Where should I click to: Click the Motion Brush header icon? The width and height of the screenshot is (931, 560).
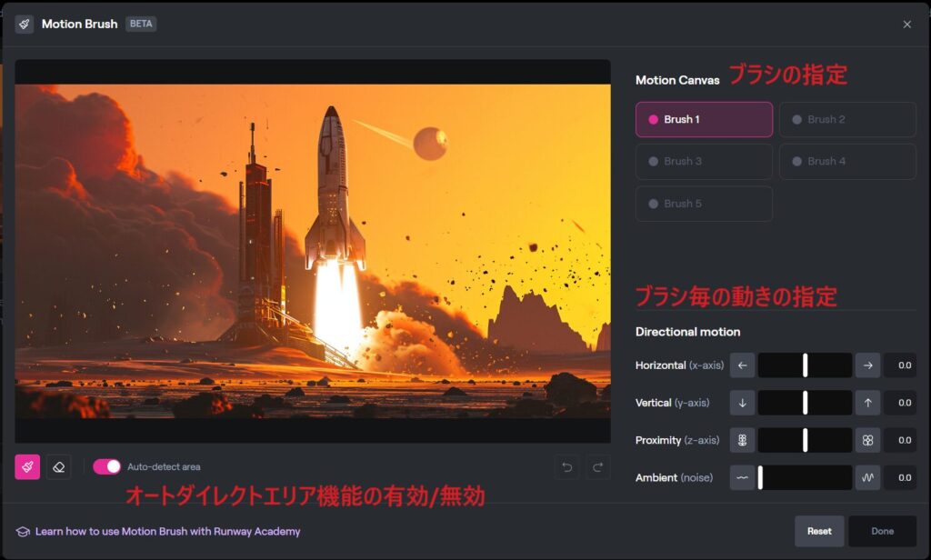[25, 25]
